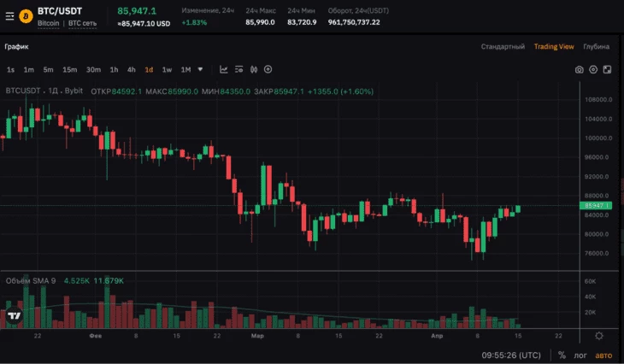This screenshot has height=364, width=624.
Task: Click the 09:55:26 (UTC) timezone label
Action: coord(511,355)
